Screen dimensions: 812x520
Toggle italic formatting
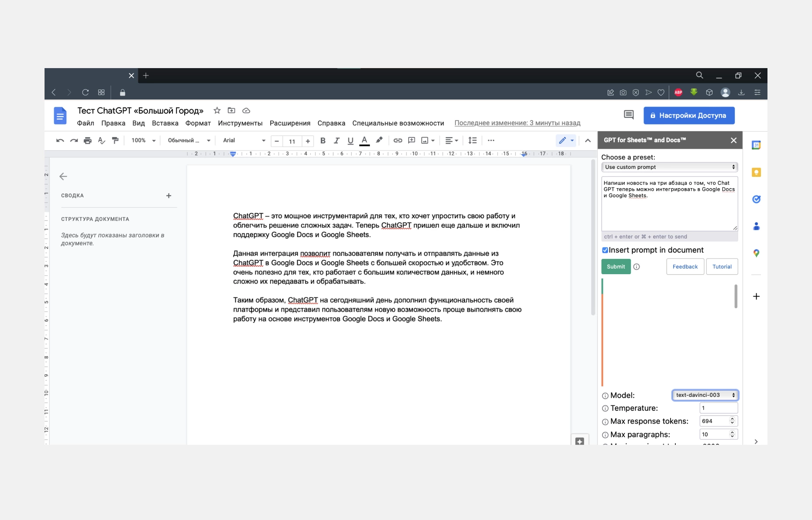[337, 141]
